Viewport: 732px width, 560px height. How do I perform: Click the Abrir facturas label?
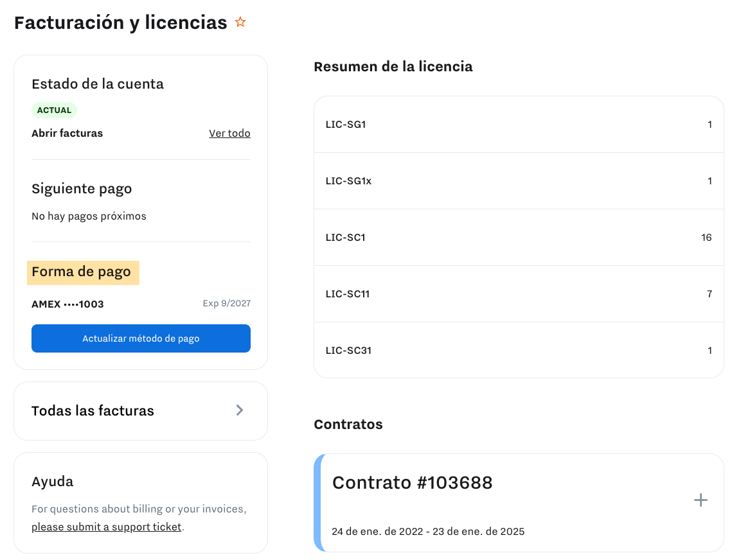point(67,134)
